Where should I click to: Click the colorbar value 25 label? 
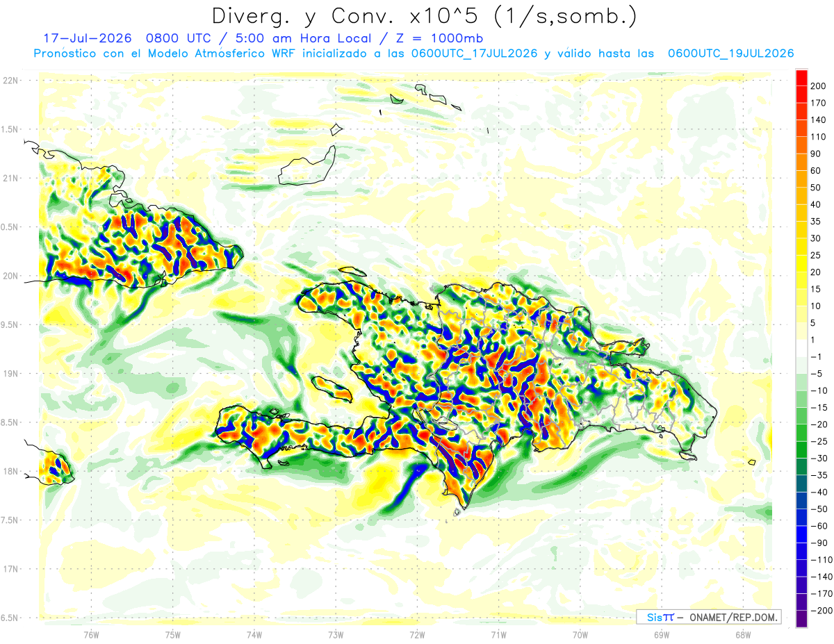[817, 255]
